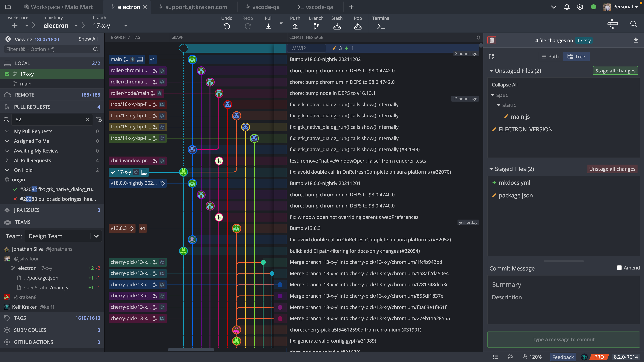This screenshot has width=644, height=362.
Task: Click the ELECTRON_VERSION file in unstaged
Action: click(526, 129)
